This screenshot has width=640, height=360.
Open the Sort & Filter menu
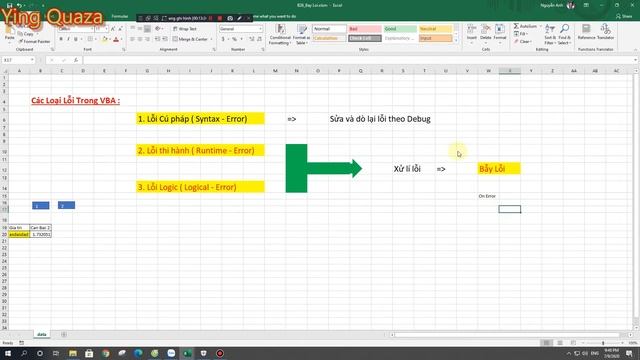pos(550,35)
